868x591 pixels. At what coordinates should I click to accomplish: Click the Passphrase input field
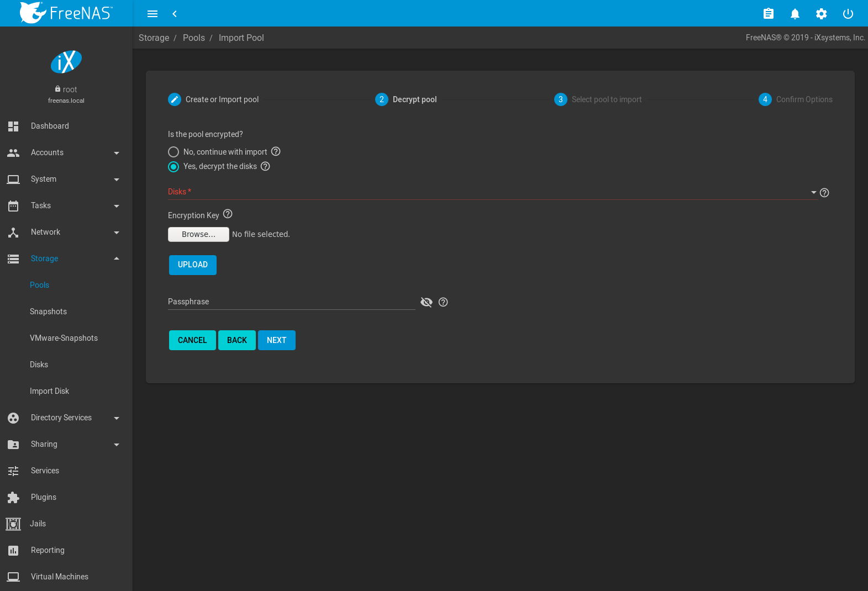291,302
